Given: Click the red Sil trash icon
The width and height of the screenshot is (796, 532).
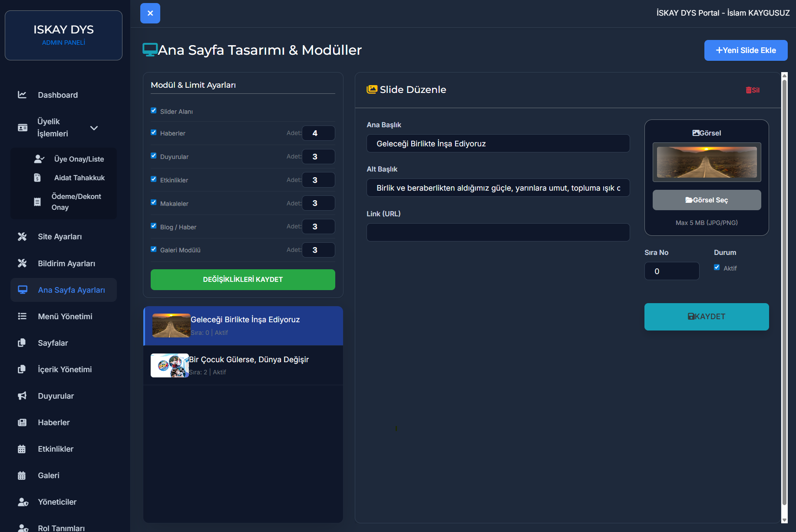Looking at the screenshot, I should pos(749,90).
